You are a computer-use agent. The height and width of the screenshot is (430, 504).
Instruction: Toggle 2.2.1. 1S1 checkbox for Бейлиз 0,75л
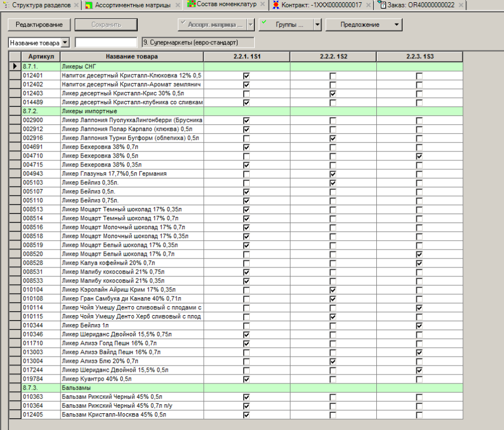[246, 201]
